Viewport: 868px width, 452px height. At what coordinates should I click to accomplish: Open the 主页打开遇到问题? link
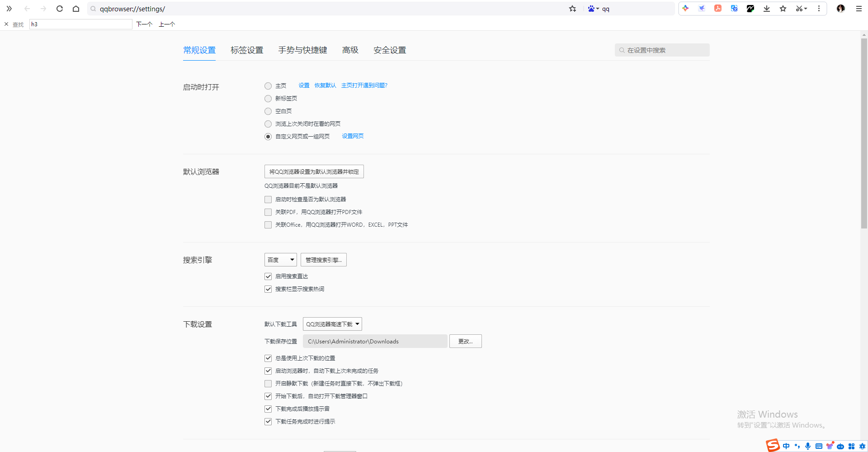(364, 86)
